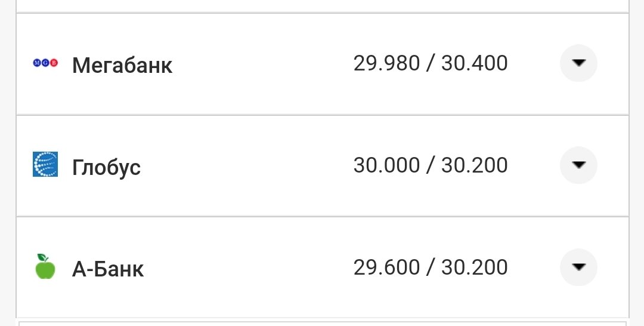The height and width of the screenshot is (326, 644).
Task: Click Мегабанк buy rate 29.980
Action: (386, 63)
